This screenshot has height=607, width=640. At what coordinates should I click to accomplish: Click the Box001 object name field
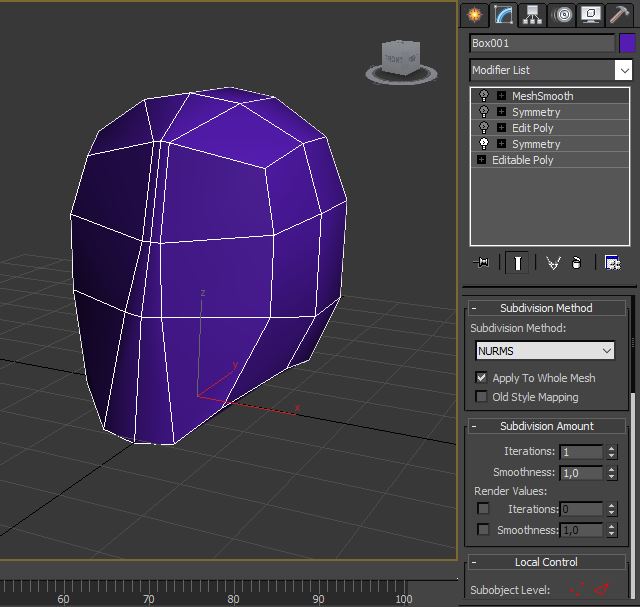pos(541,43)
